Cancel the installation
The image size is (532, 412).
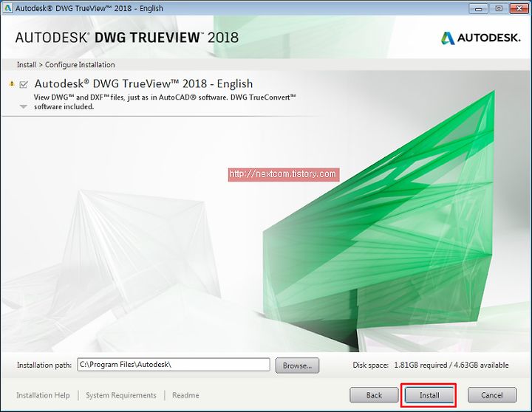click(x=492, y=395)
